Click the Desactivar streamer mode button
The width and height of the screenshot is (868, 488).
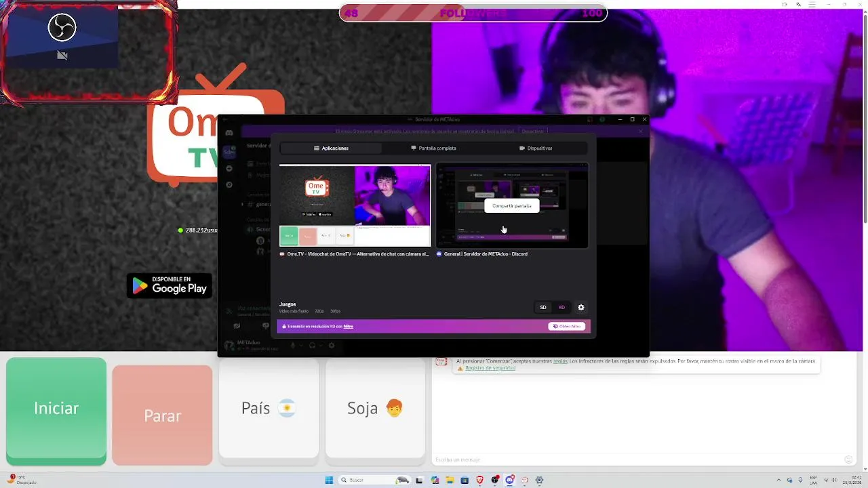[533, 131]
